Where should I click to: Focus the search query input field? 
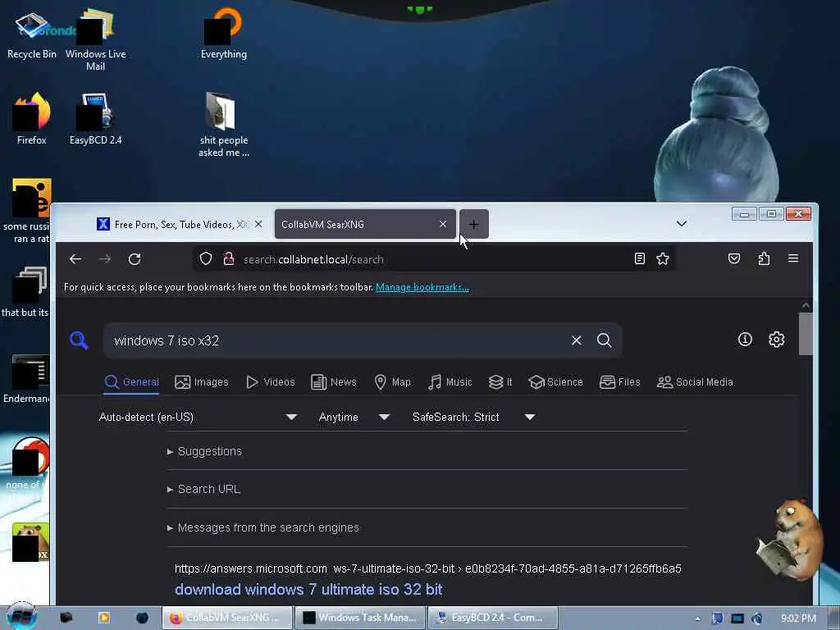(x=337, y=340)
